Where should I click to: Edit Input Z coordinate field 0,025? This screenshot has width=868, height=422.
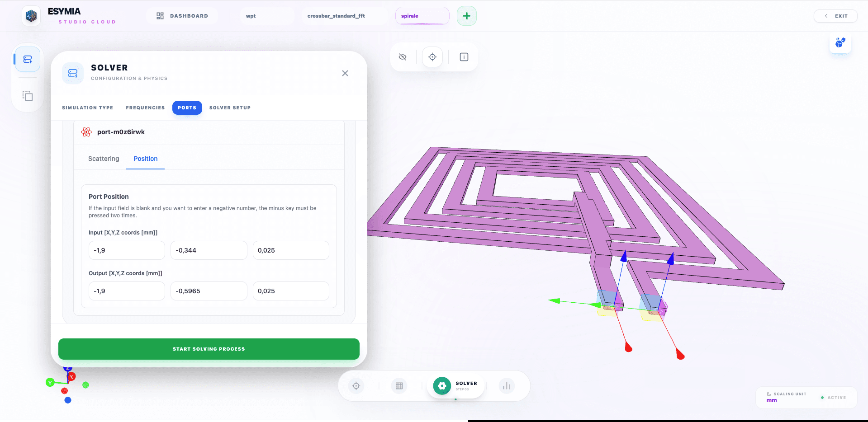[x=291, y=250]
